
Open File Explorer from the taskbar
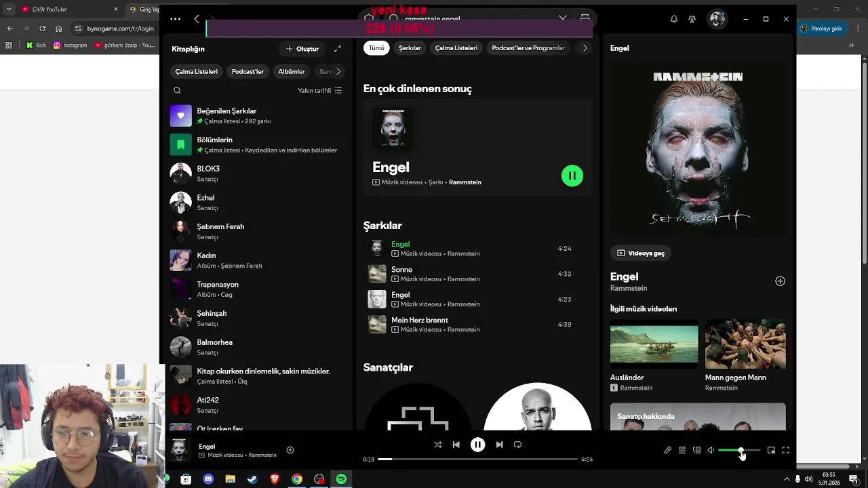[x=231, y=479]
